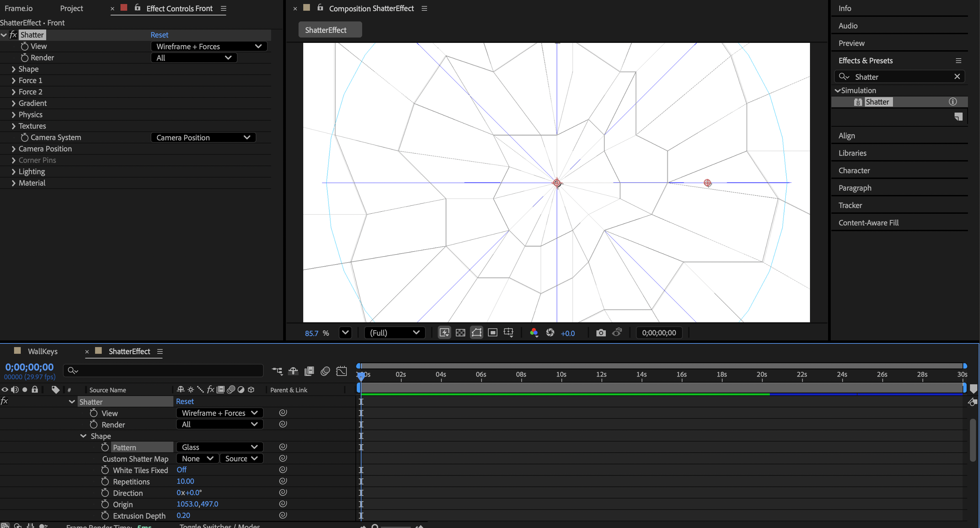
Task: Toggle the transparency grid in the viewer
Action: [x=460, y=332]
